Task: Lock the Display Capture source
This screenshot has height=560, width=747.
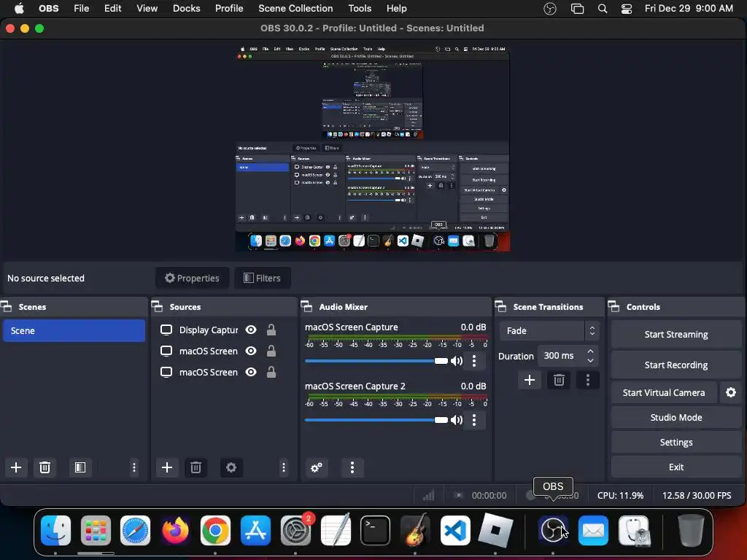Action: pyautogui.click(x=271, y=330)
